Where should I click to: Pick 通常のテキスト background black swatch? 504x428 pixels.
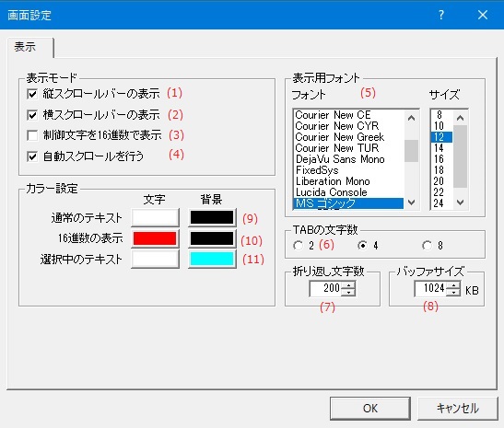(x=212, y=217)
